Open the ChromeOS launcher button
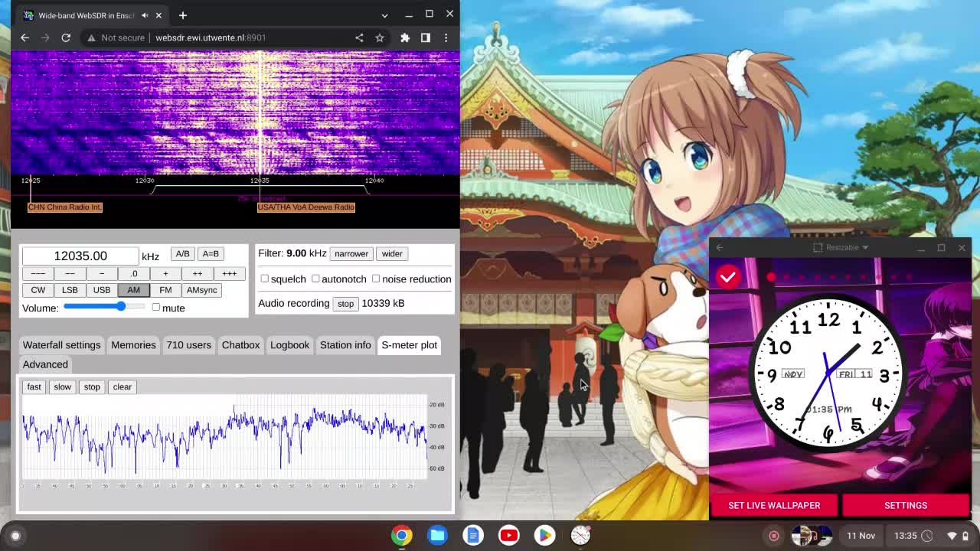 15,536
